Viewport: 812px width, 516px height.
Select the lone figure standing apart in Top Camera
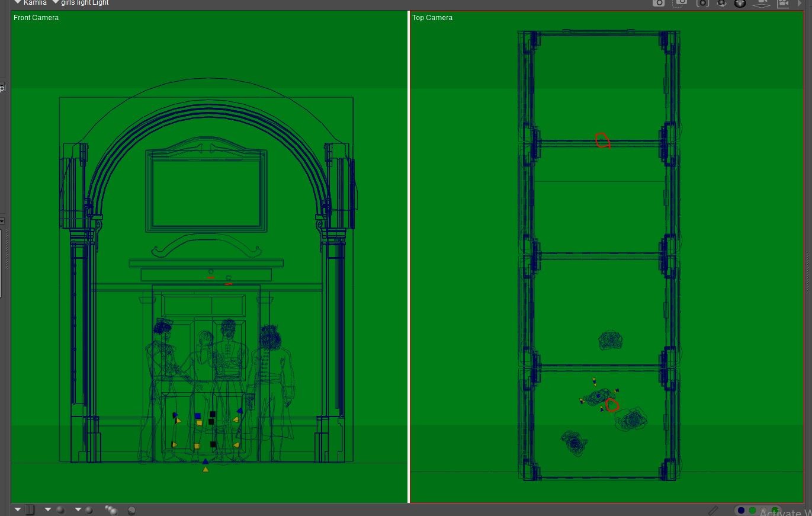pyautogui.click(x=610, y=340)
